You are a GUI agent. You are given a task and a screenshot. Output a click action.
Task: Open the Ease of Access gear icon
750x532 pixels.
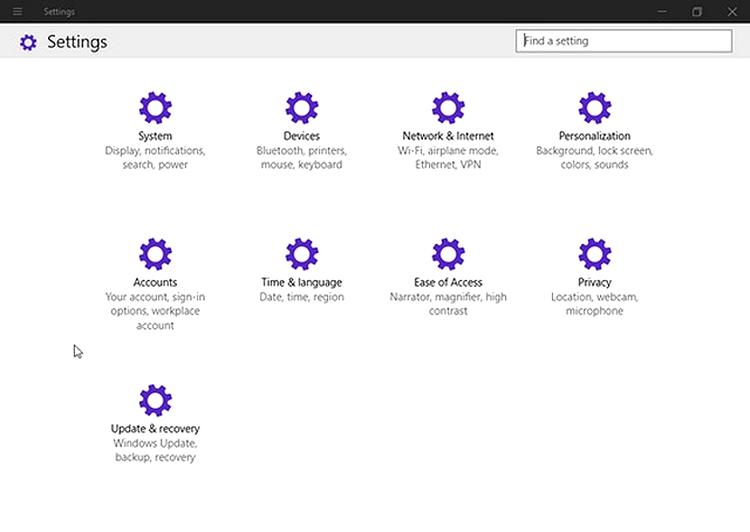click(448, 254)
